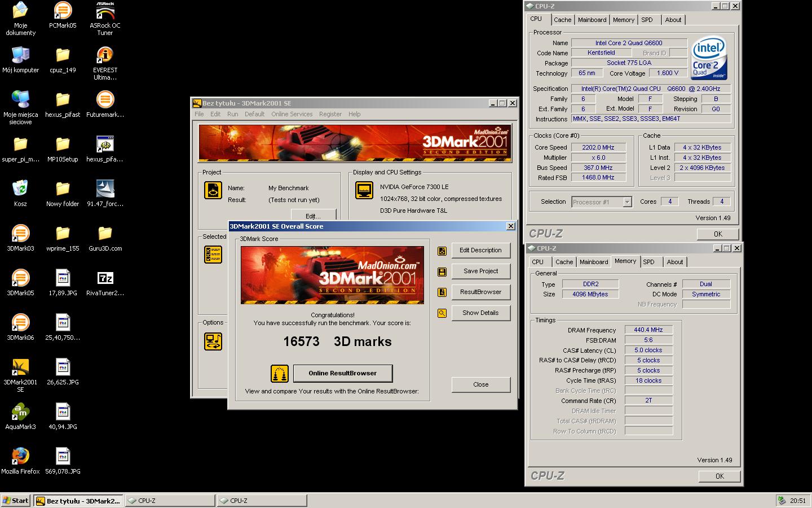Select the 17,89.JPG file icon
This screenshot has height=508, width=812.
(63, 283)
